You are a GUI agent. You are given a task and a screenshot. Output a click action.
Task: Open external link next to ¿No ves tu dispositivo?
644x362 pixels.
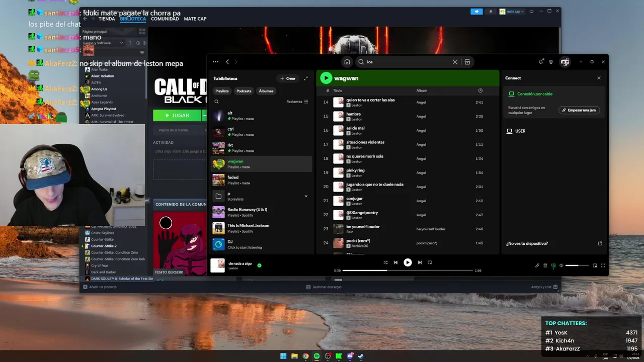(x=600, y=243)
